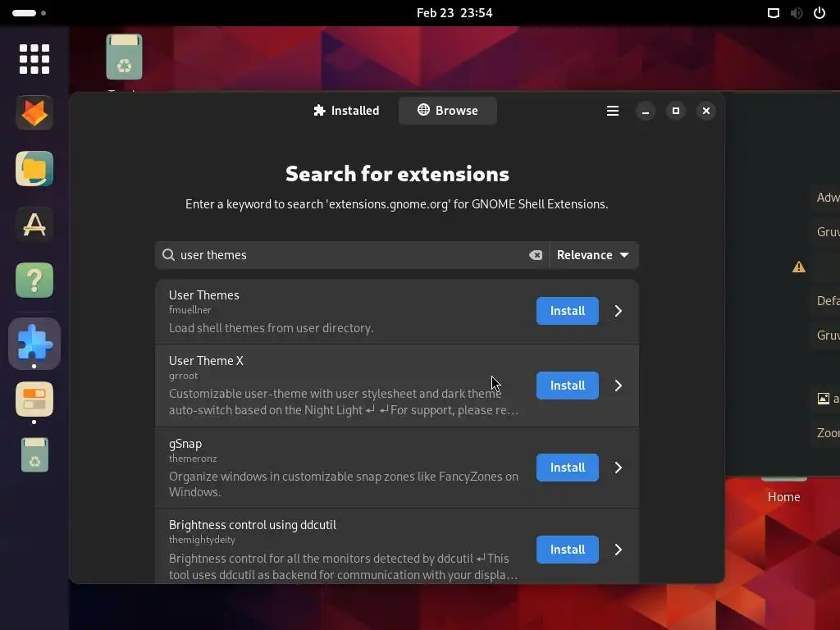Open power menu in top bar
840x630 pixels.
point(819,13)
